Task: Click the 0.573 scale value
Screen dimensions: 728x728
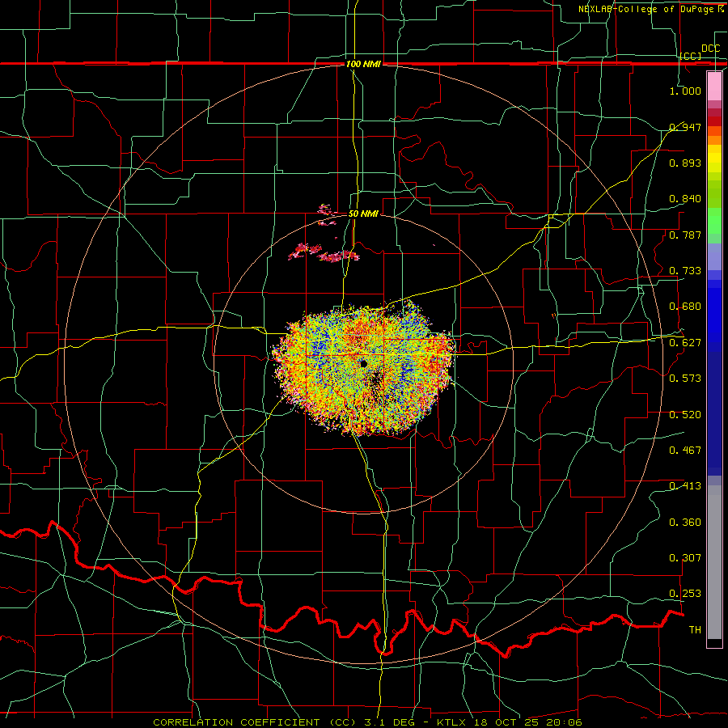Action: coord(685,379)
